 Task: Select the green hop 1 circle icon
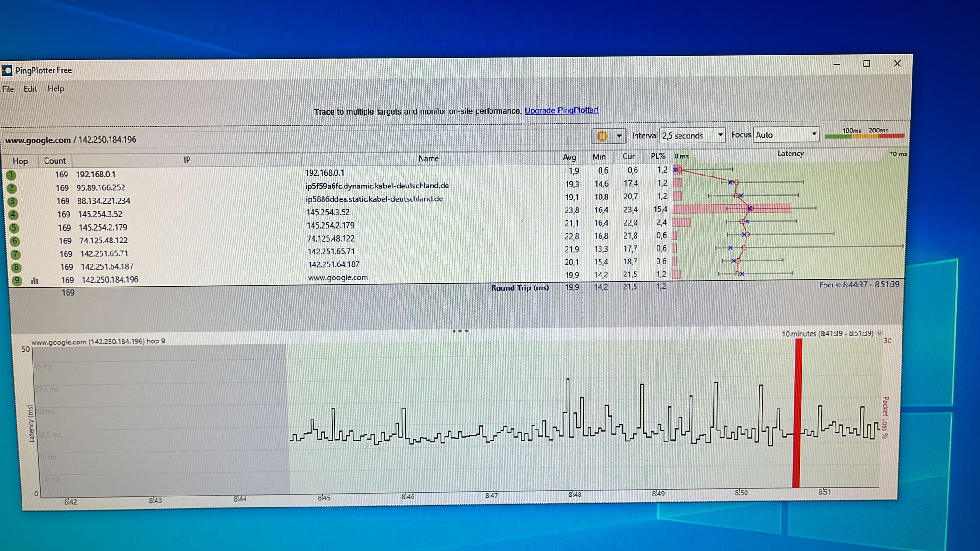(x=11, y=175)
